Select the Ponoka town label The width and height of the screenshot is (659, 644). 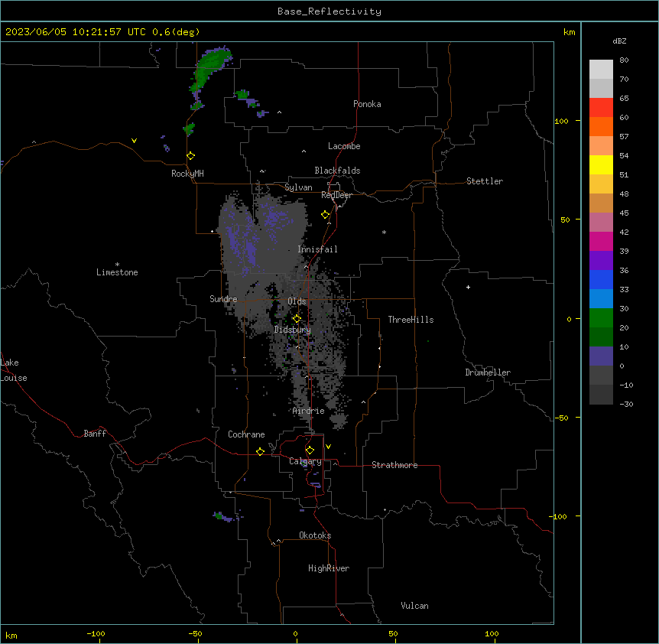click(x=367, y=104)
